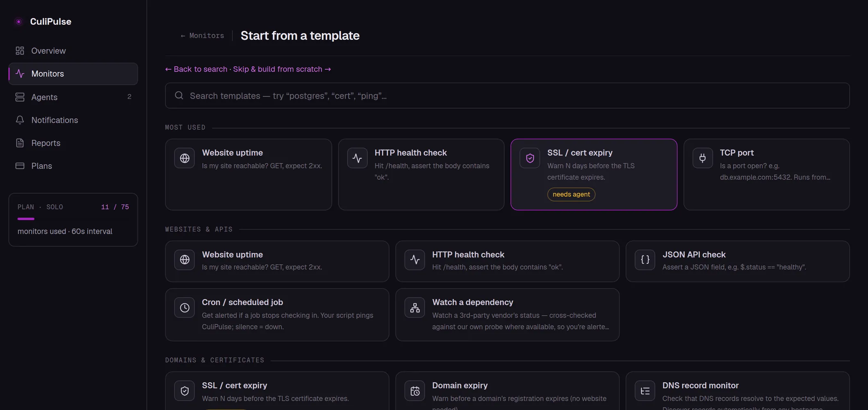Screen dimensions: 868x410
Task: Click the curly braces icon on JSON API check
Action: [645, 260]
